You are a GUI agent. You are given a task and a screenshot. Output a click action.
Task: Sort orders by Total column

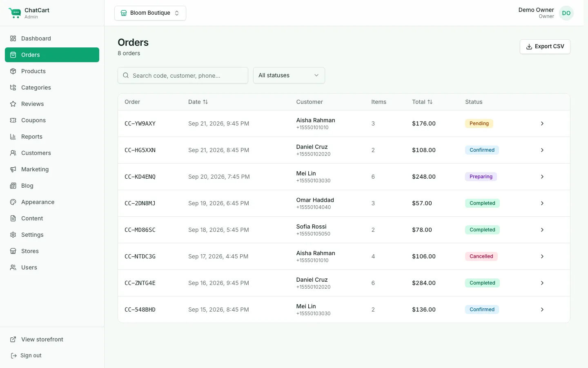pos(422,102)
